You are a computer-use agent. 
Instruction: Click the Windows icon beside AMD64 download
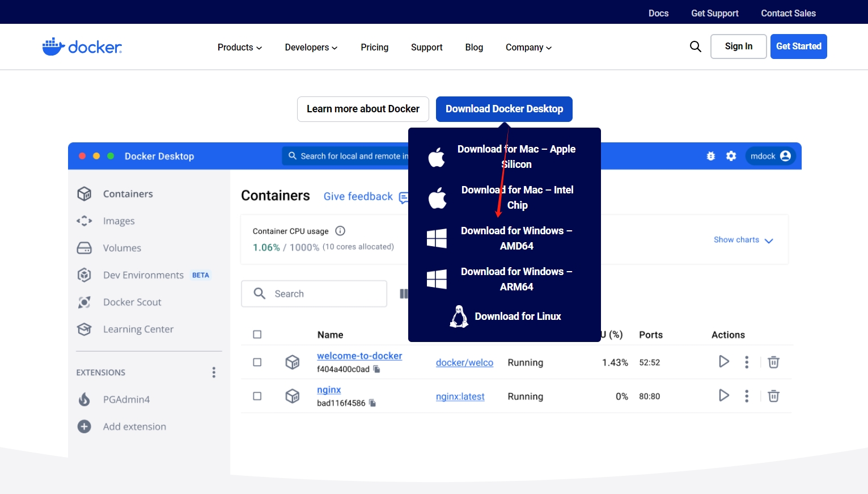pyautogui.click(x=437, y=238)
